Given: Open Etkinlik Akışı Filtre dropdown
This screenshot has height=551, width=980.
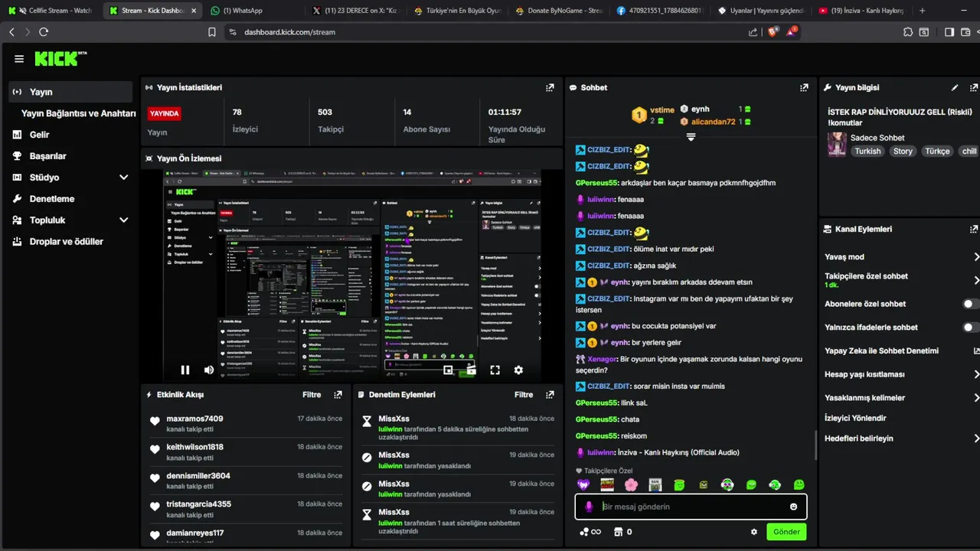Looking at the screenshot, I should [312, 395].
